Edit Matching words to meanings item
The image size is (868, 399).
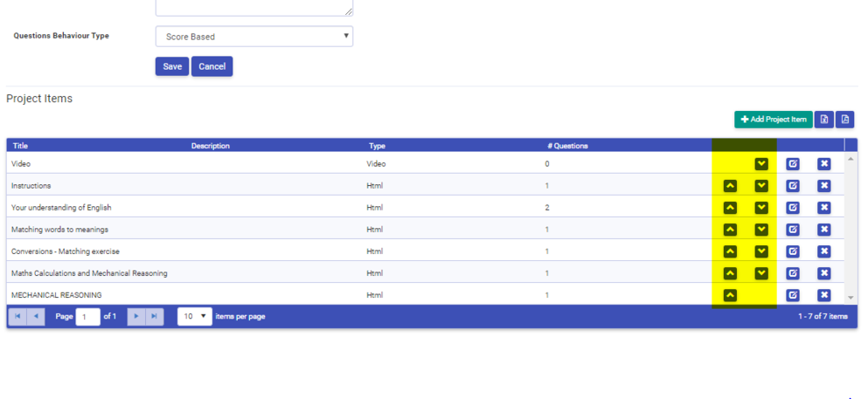793,230
